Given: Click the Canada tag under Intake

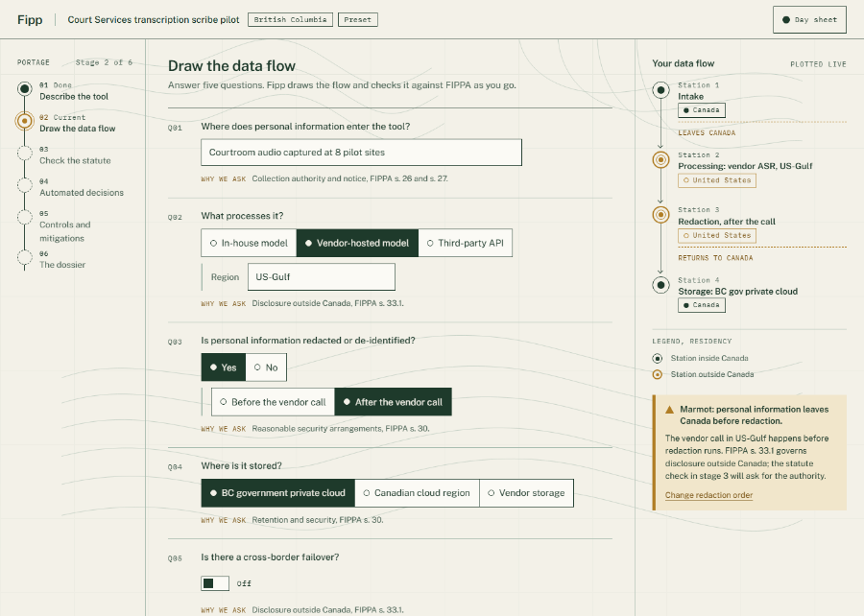Looking at the screenshot, I should click(702, 110).
